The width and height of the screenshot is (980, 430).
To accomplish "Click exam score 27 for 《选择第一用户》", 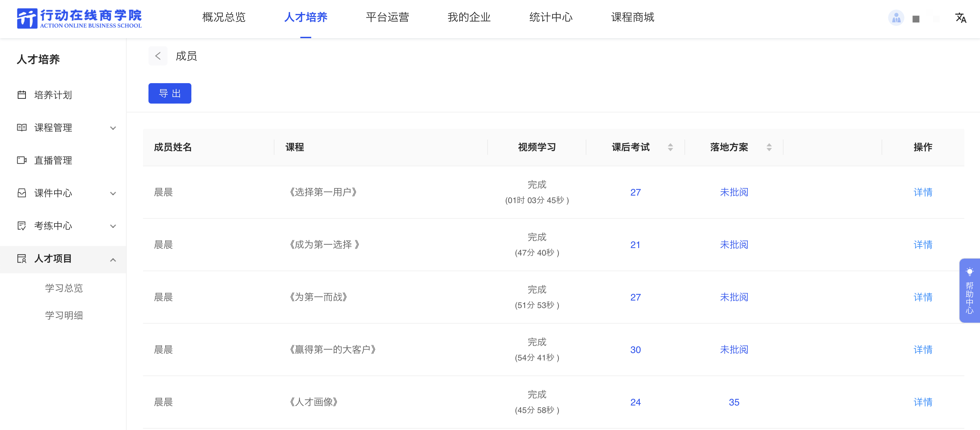I will point(635,192).
